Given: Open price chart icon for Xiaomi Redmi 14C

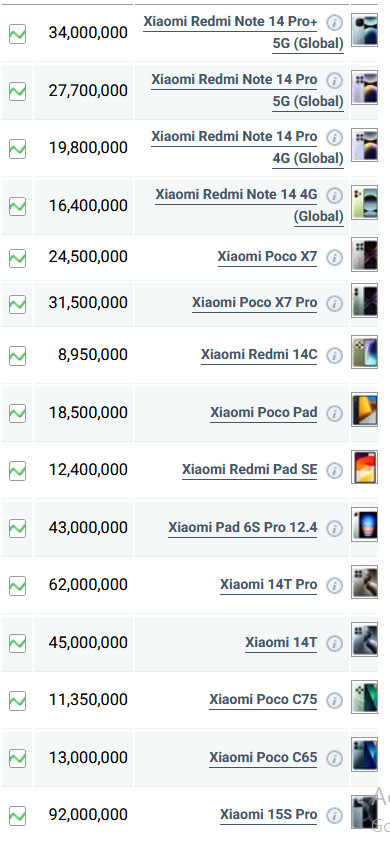Looking at the screenshot, I should point(17,356).
